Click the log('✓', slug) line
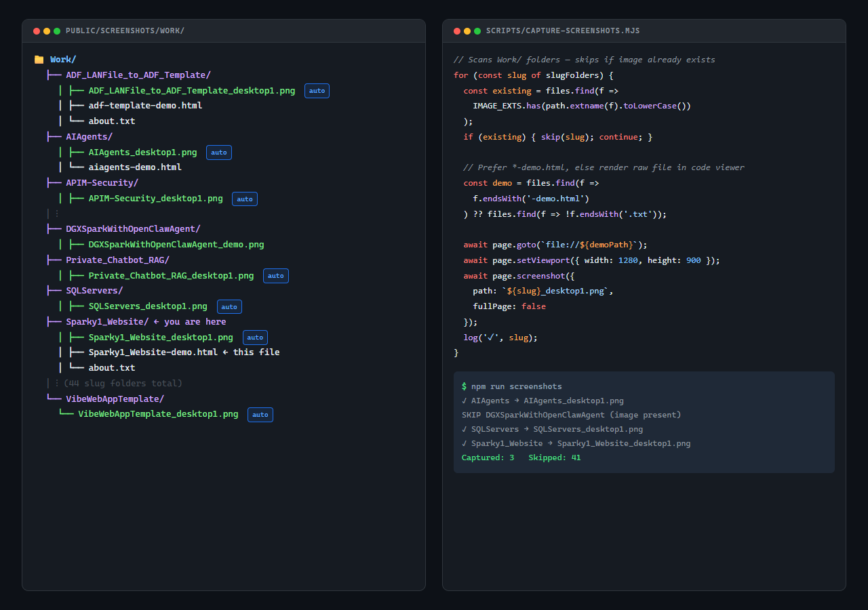 (500, 338)
